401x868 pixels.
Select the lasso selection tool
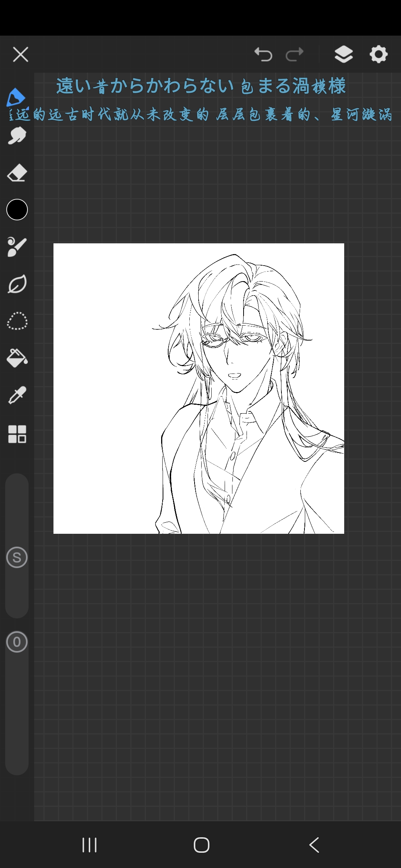17,321
